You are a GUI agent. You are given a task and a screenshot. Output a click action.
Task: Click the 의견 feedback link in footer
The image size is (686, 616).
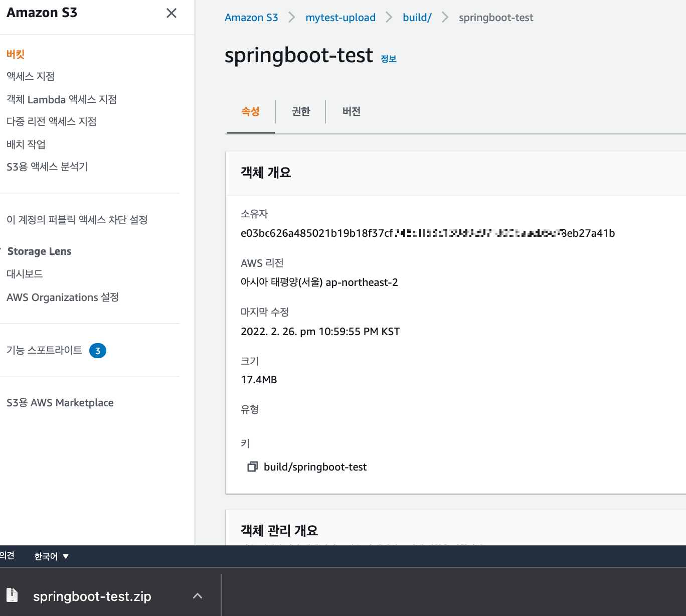tap(7, 556)
